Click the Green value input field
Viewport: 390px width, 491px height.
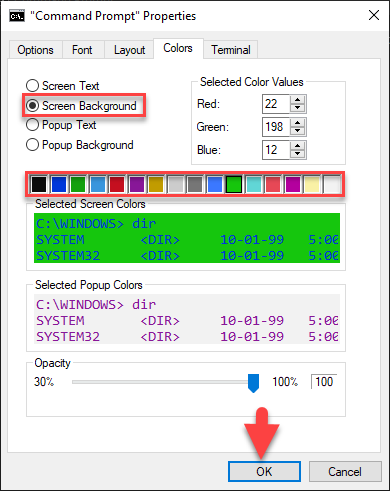276,127
